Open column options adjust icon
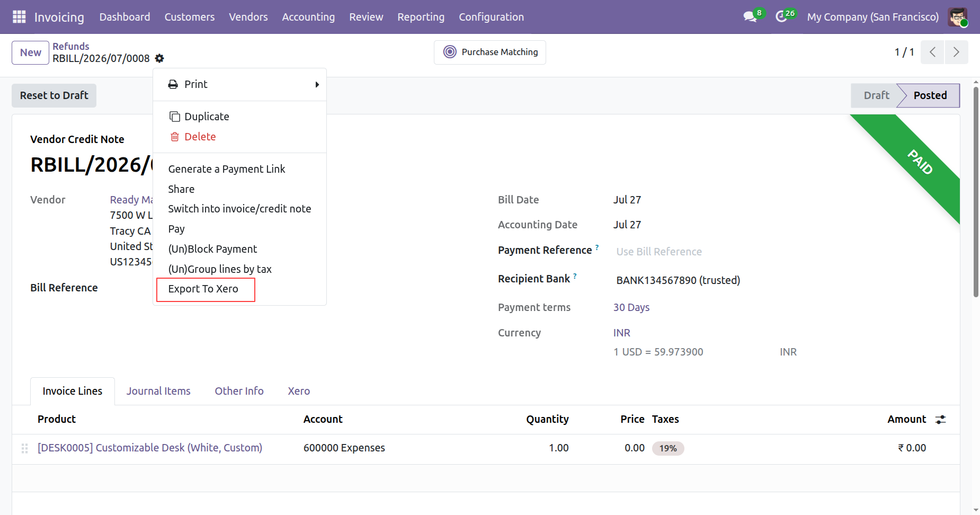Image resolution: width=980 pixels, height=515 pixels. point(941,420)
